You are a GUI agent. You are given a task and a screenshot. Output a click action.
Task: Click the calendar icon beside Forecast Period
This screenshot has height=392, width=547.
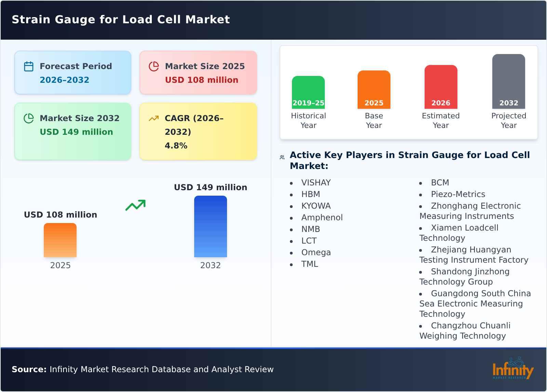coord(28,67)
